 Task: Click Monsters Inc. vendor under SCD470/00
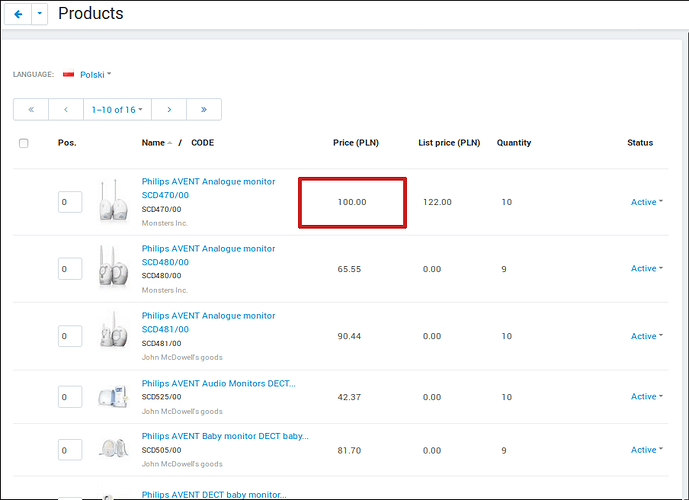pos(165,223)
